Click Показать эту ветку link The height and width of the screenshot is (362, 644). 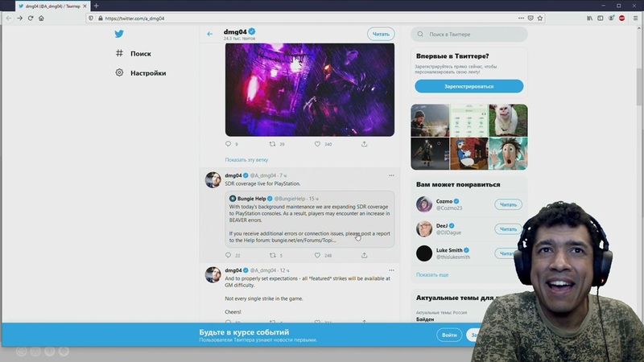click(x=246, y=159)
